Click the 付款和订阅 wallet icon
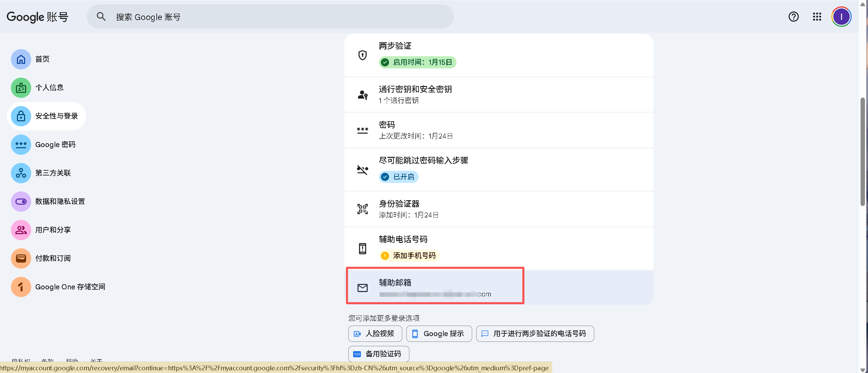Image resolution: width=868 pixels, height=373 pixels. [21, 258]
